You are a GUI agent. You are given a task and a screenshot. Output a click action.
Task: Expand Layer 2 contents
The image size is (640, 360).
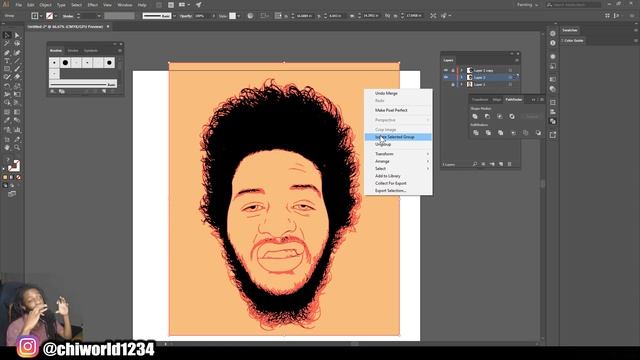pyautogui.click(x=462, y=77)
